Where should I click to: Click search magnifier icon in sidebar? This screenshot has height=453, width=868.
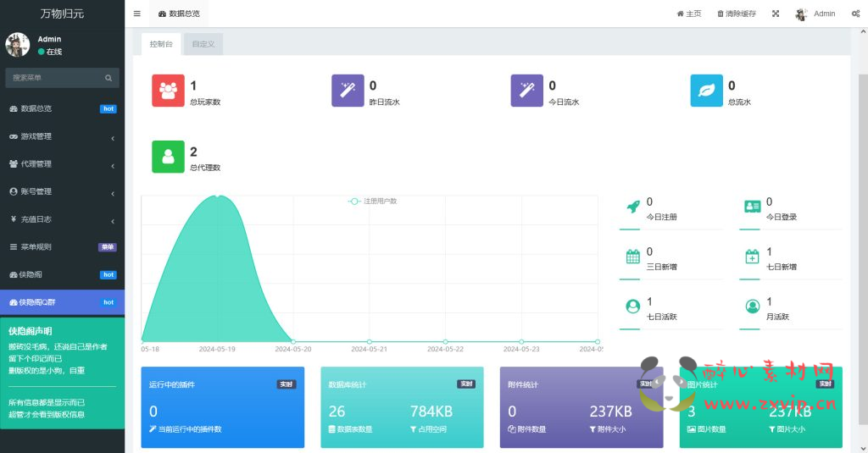click(x=108, y=78)
